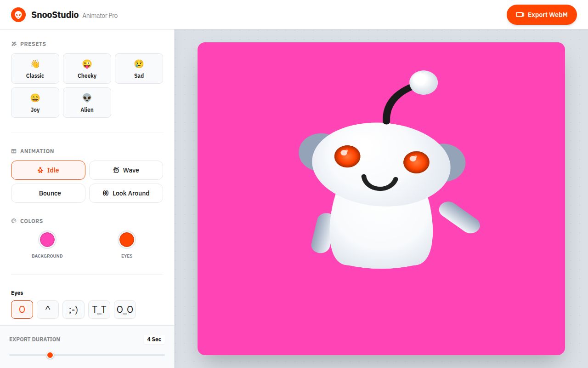Choose the winking ;-) eyes style
588x368 pixels.
(73, 310)
